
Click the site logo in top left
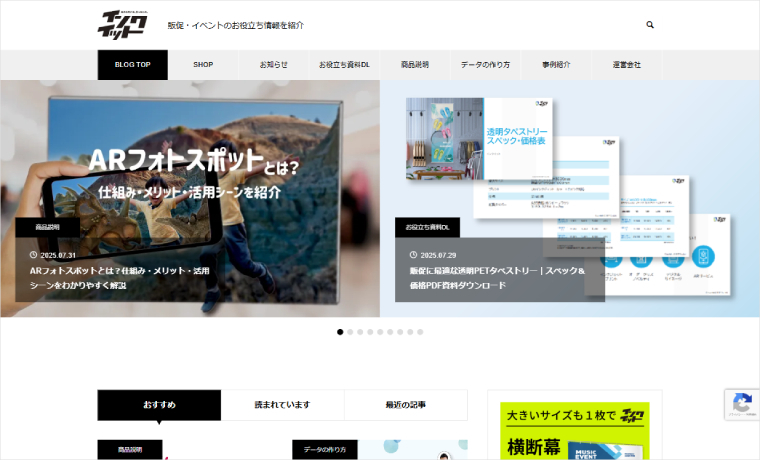click(x=124, y=24)
